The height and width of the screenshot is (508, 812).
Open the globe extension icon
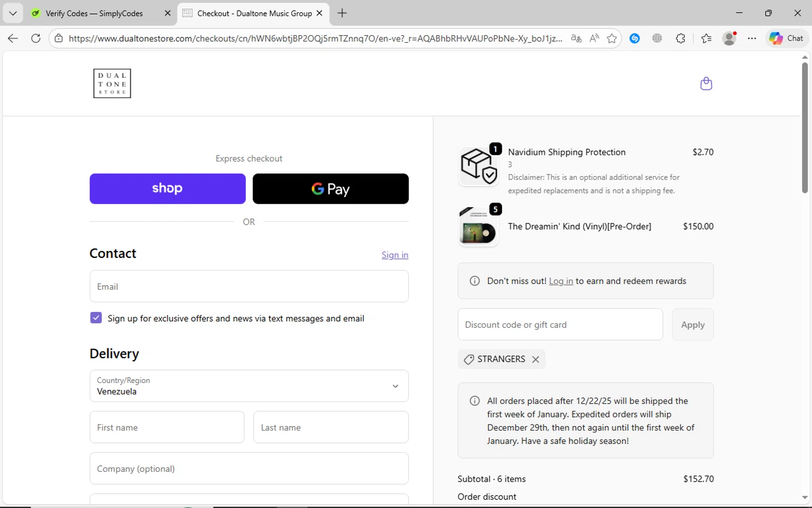(x=657, y=38)
